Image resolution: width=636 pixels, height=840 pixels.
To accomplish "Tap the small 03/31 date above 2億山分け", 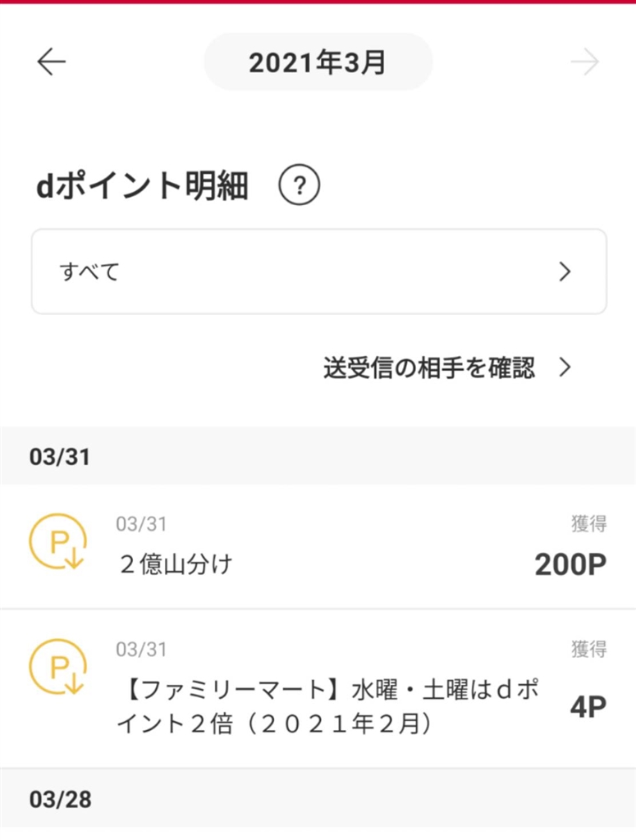I will point(141,523).
